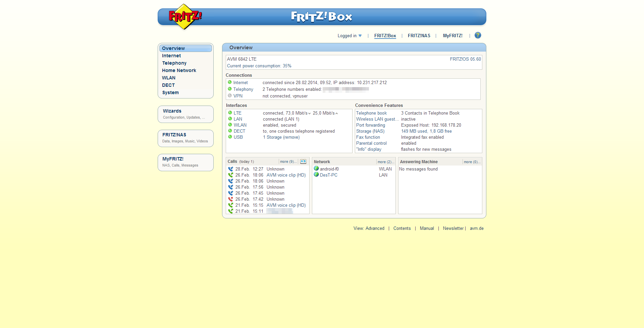Expand more (2) network devices

tap(386, 162)
